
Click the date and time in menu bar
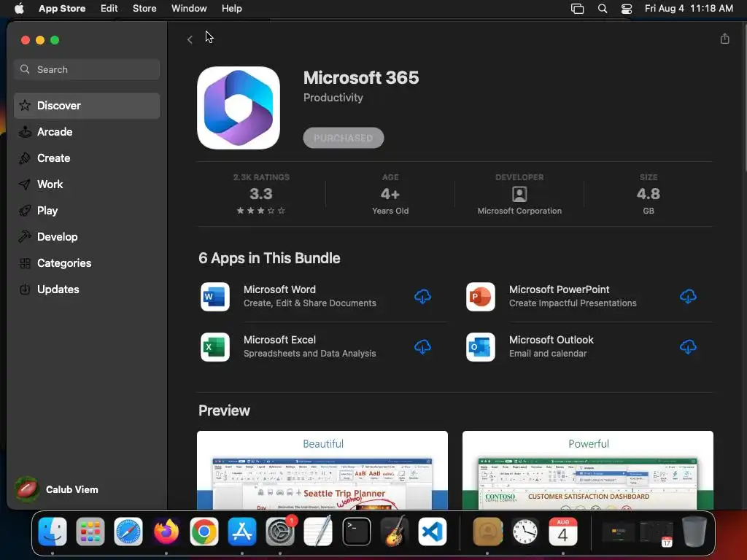689,9
